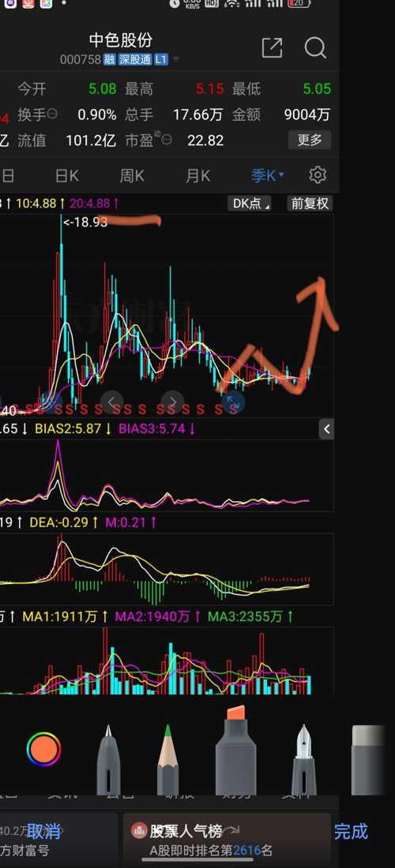Switch to the 周K tab
The height and width of the screenshot is (868, 395).
132,176
